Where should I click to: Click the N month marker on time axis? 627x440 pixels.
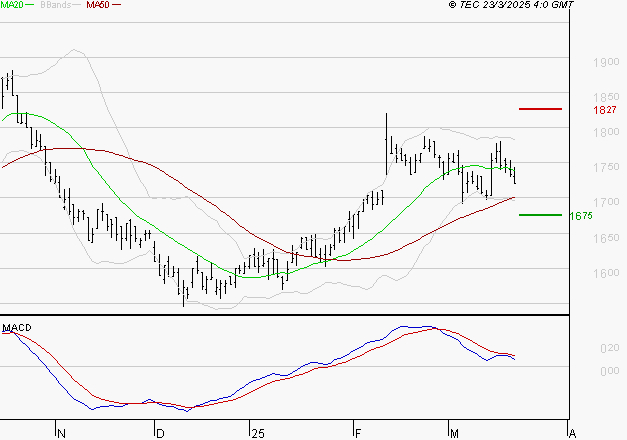pyautogui.click(x=61, y=434)
